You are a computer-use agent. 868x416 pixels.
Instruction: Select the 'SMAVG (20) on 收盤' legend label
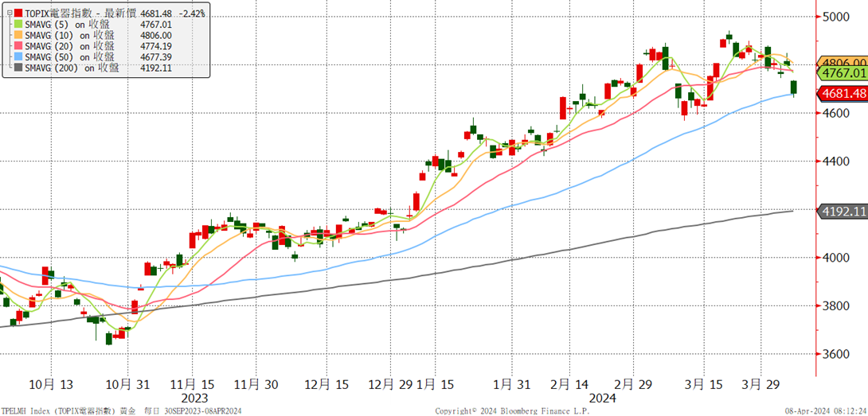(x=68, y=46)
